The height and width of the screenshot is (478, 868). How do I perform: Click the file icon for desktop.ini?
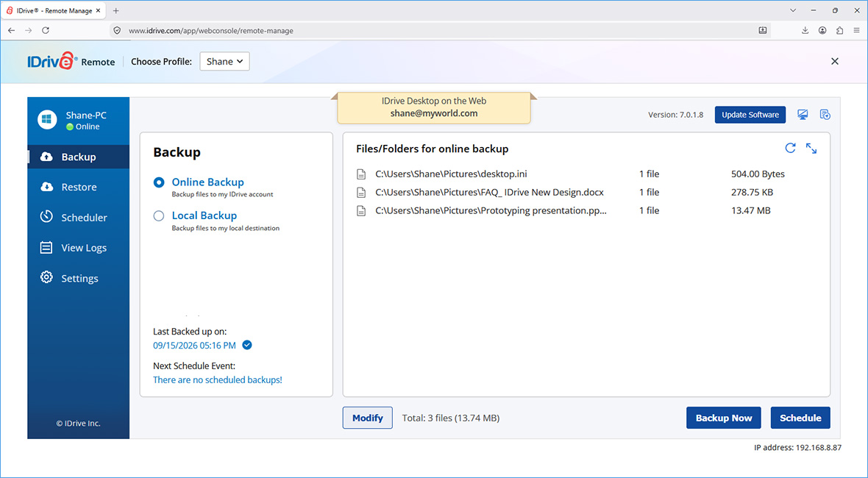[361, 174]
